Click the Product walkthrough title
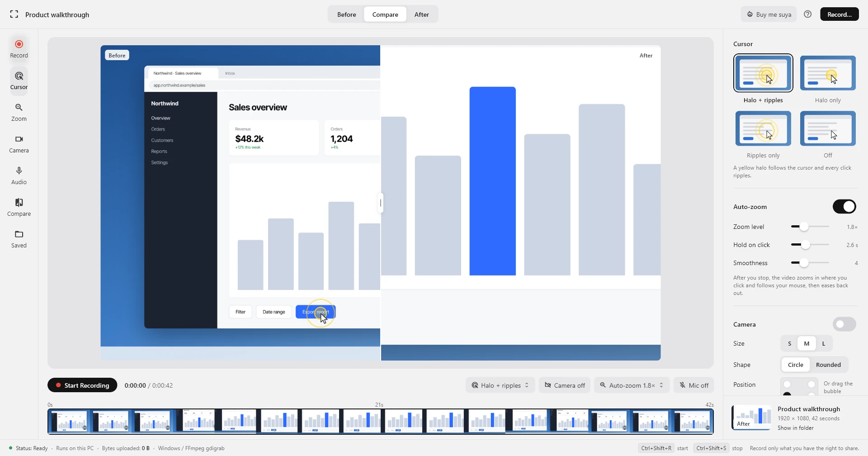868x456 pixels. click(57, 14)
